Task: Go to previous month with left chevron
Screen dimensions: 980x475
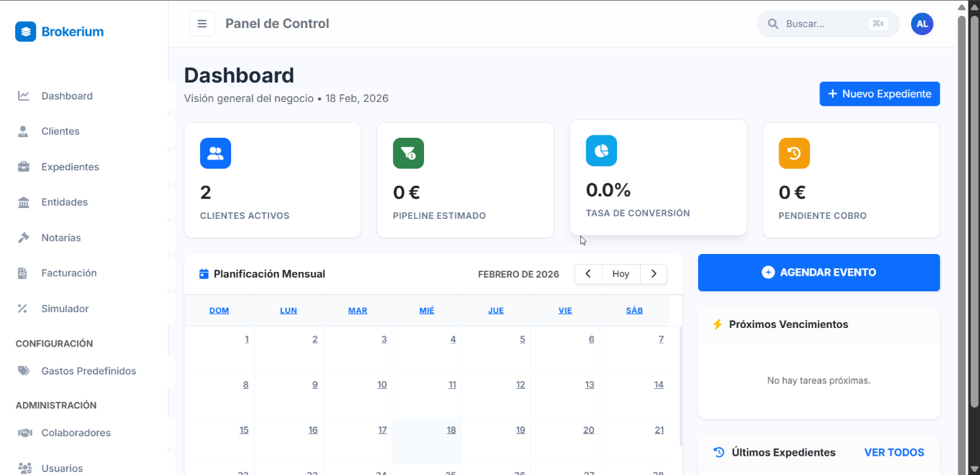Action: pyautogui.click(x=588, y=274)
